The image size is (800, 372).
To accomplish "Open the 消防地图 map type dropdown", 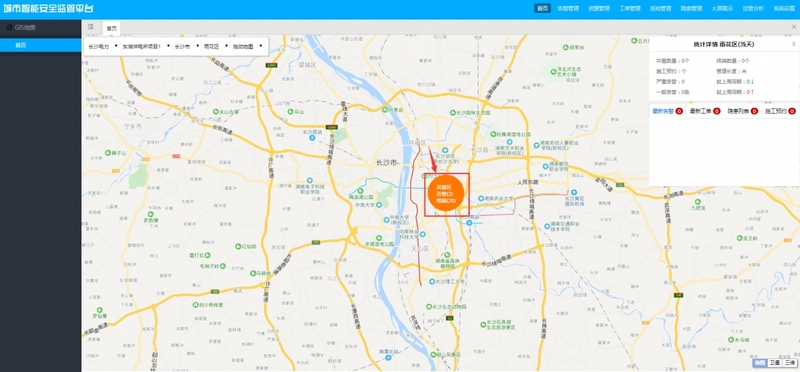I will tap(248, 46).
